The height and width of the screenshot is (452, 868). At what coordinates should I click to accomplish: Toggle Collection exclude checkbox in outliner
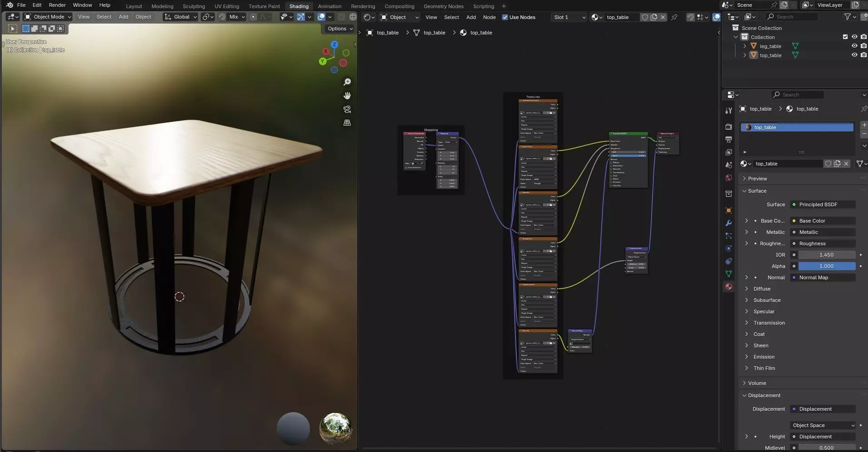point(845,37)
